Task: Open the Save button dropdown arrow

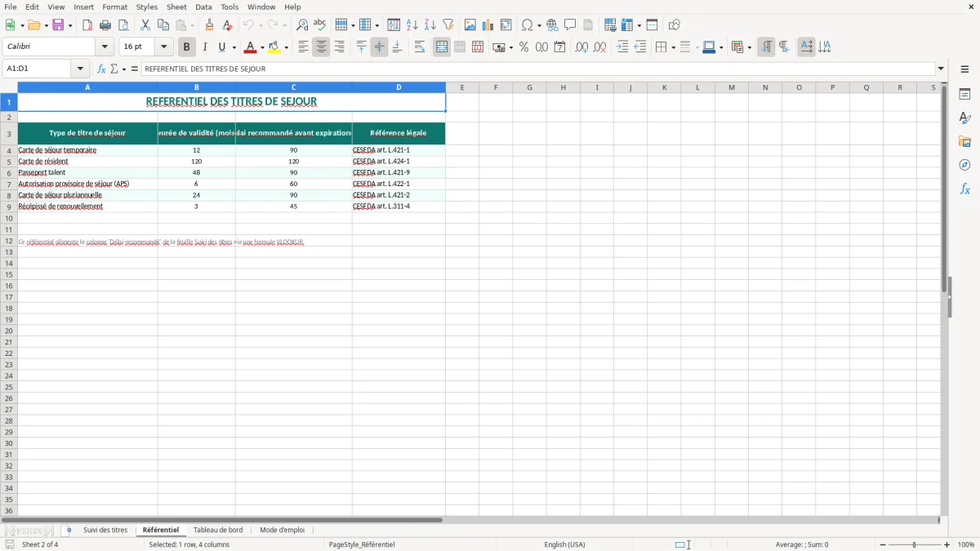Action: tap(69, 25)
